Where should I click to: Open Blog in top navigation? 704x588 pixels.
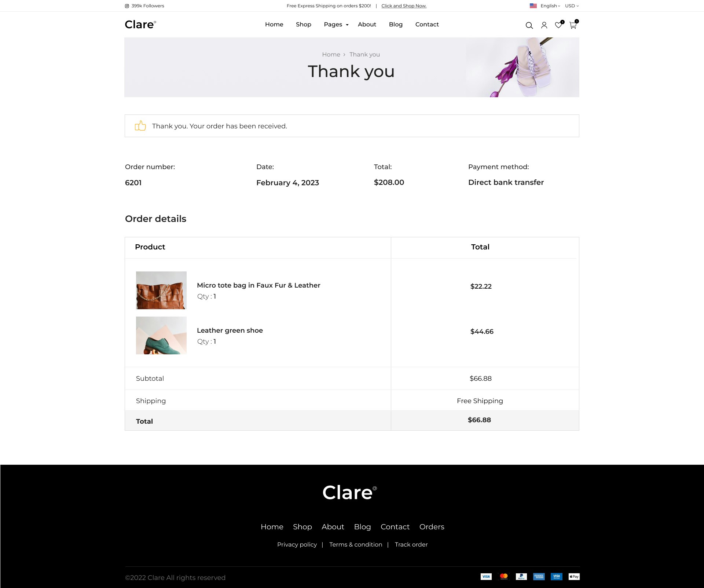click(x=396, y=25)
